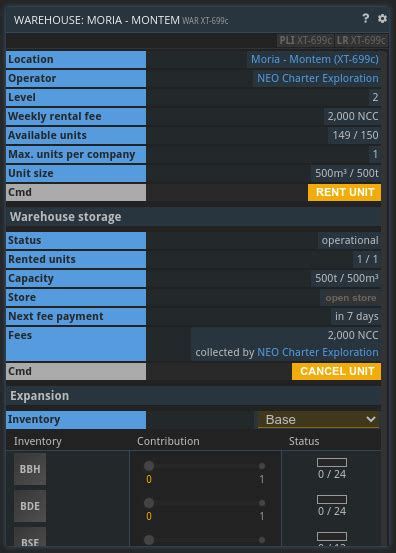Click the BBH contribution slider handle

(x=149, y=466)
